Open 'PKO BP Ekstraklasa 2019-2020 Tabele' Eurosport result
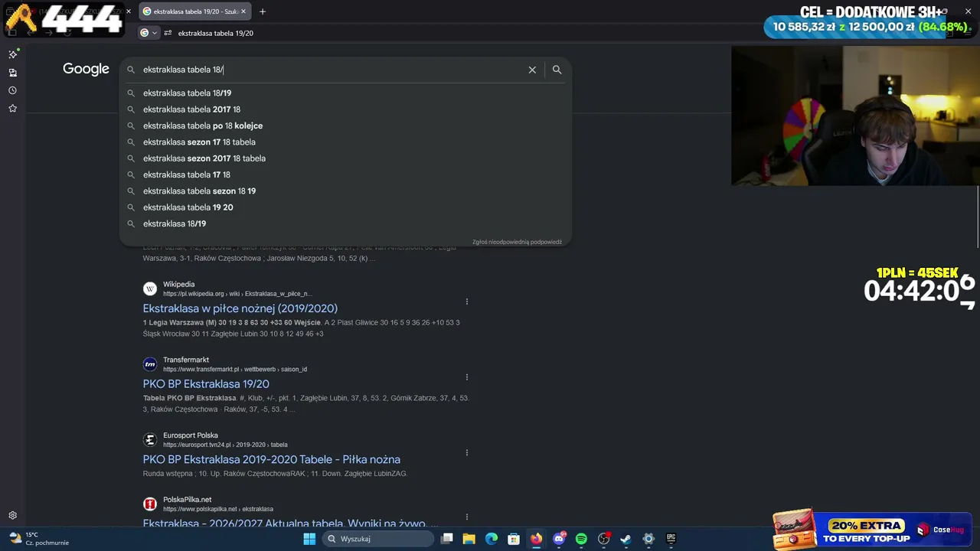 (x=271, y=460)
